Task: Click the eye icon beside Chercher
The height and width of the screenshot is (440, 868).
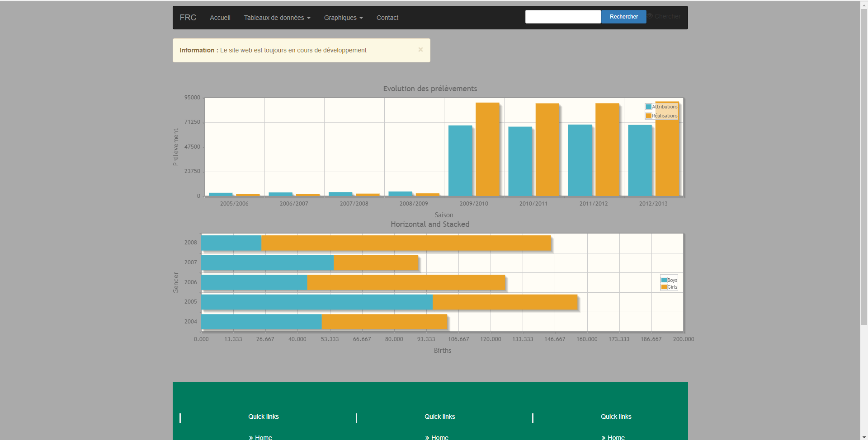Action: [x=650, y=16]
